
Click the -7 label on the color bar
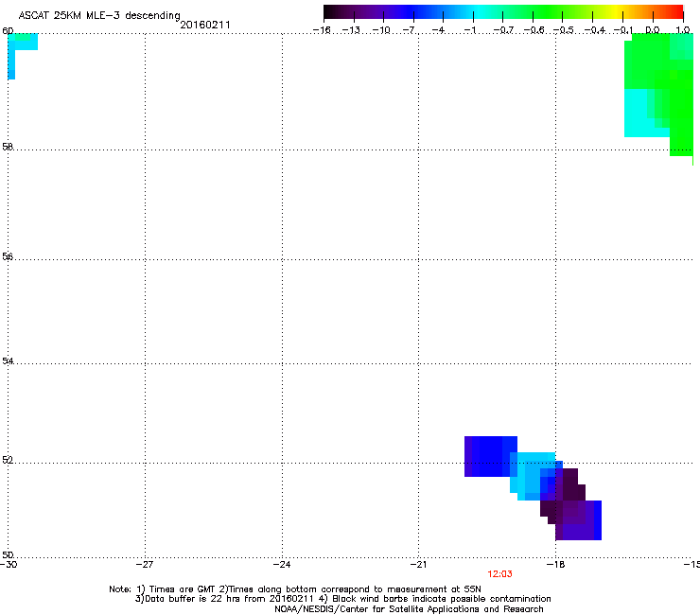pyautogui.click(x=410, y=30)
